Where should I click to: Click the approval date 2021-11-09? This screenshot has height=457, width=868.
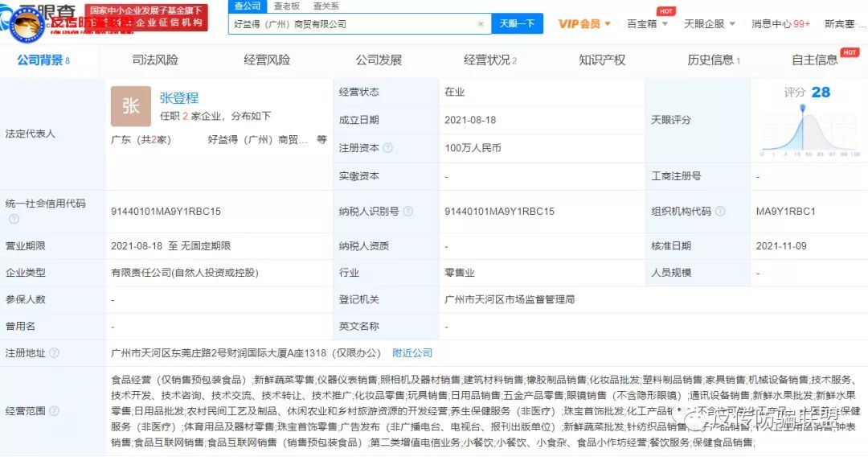pyautogui.click(x=781, y=246)
